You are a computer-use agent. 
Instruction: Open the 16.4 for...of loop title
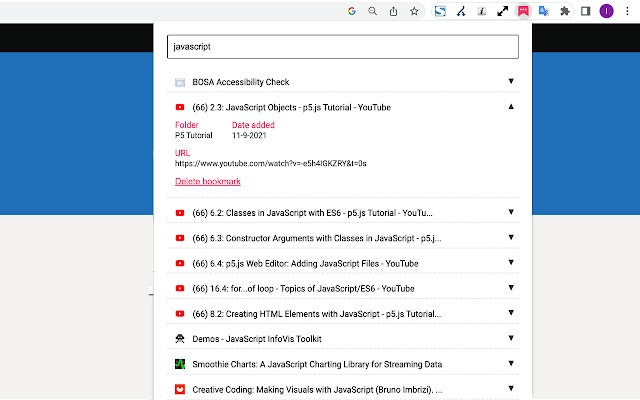303,289
